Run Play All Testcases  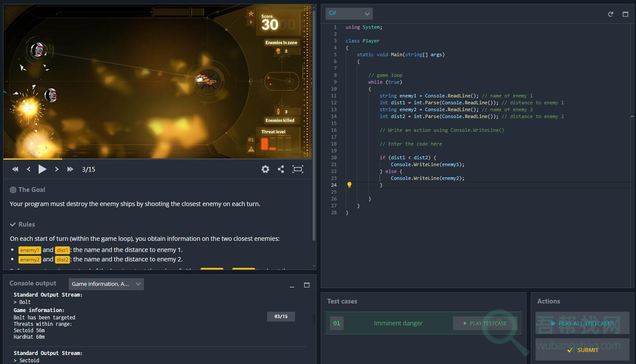pyautogui.click(x=582, y=323)
